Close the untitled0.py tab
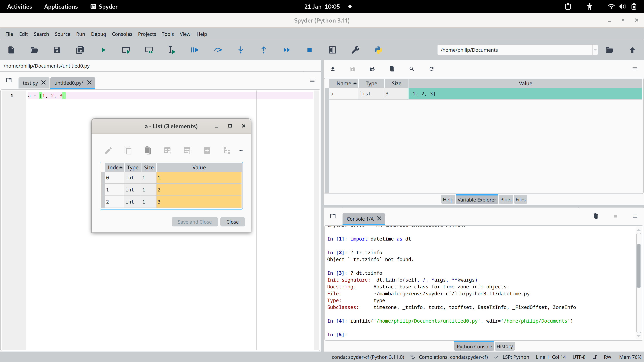644x362 pixels. tap(89, 82)
